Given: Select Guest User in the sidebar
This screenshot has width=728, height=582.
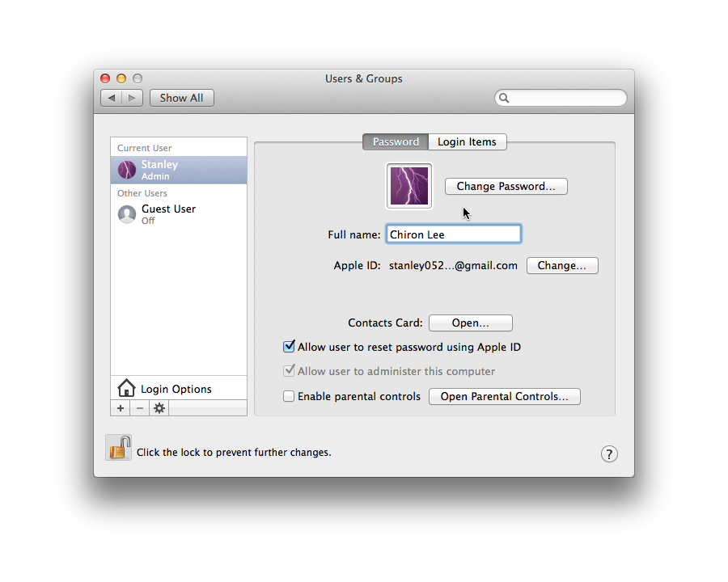Looking at the screenshot, I should (x=168, y=213).
